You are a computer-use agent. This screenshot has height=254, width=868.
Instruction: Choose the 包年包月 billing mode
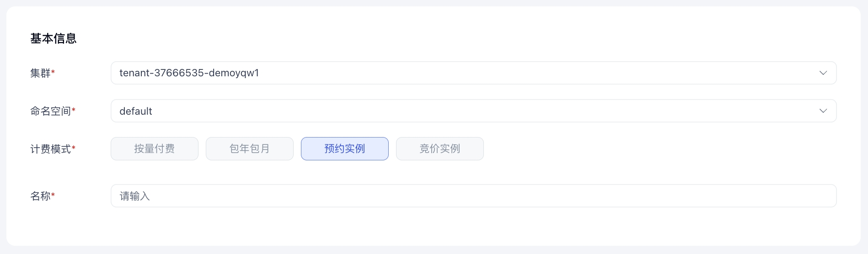pyautogui.click(x=250, y=149)
